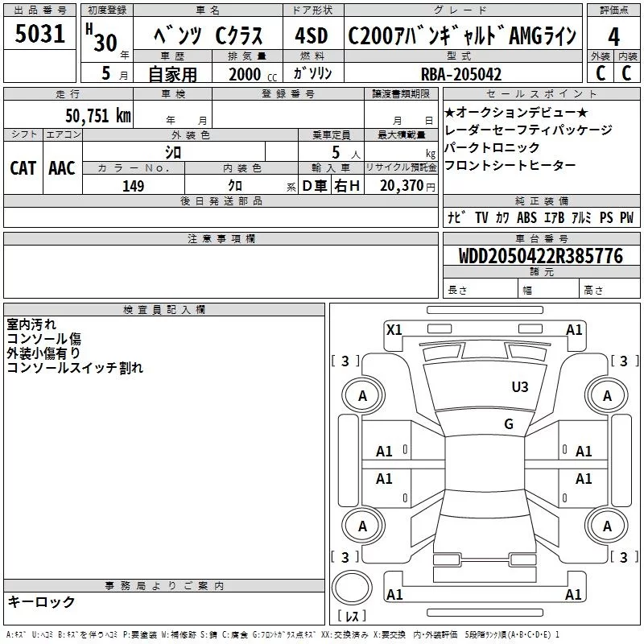Select the 後日発送部品 header
This screenshot has width=644, height=644.
click(221, 200)
